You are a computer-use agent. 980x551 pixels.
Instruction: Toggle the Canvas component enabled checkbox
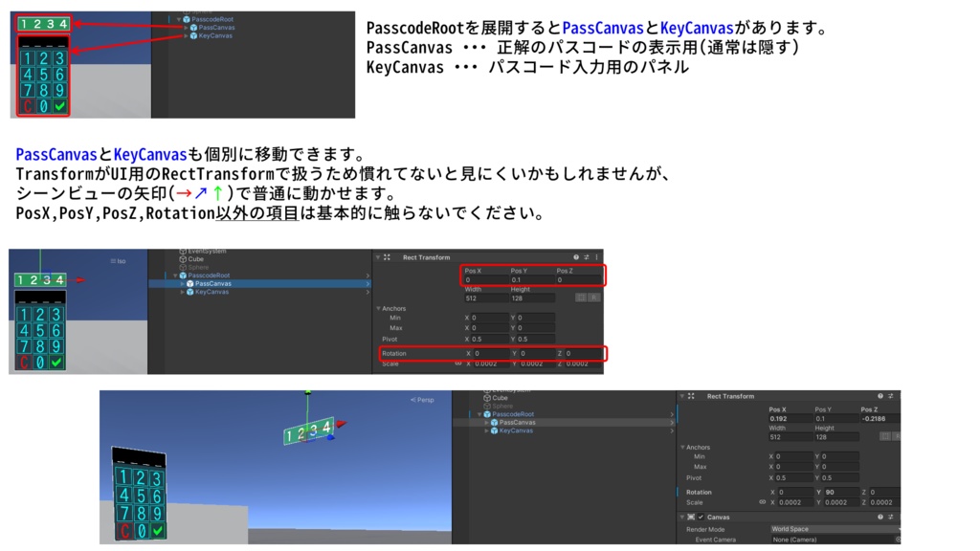point(700,517)
